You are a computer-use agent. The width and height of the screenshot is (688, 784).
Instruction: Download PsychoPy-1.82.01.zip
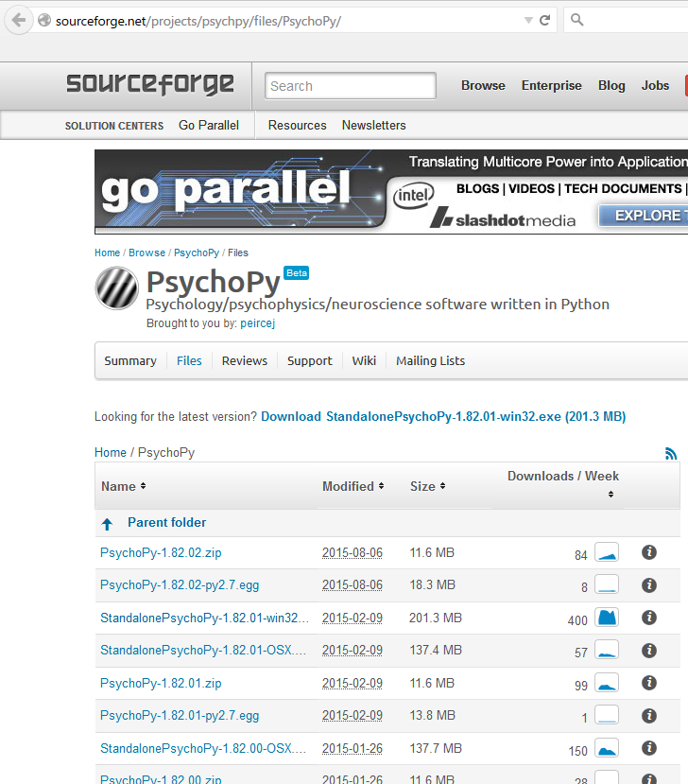coord(161,683)
